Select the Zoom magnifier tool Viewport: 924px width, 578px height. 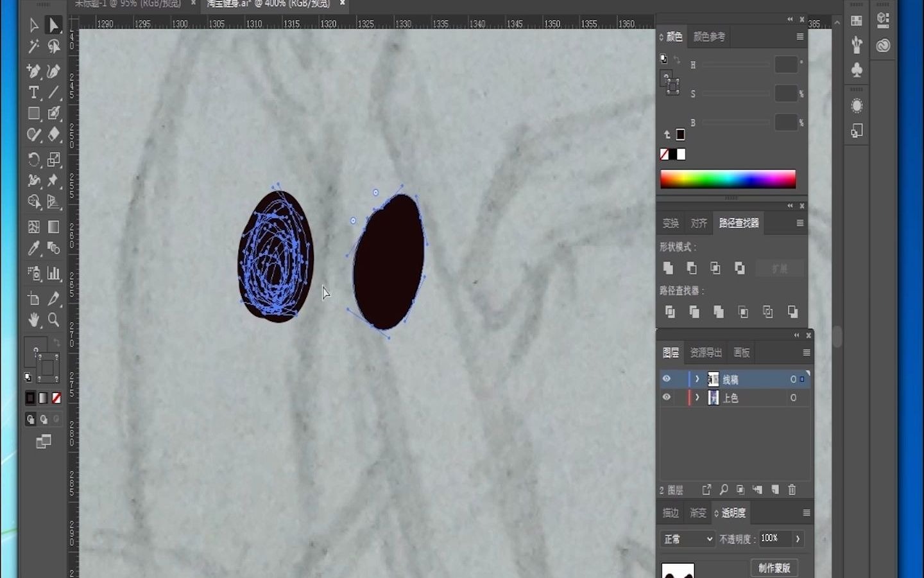53,319
